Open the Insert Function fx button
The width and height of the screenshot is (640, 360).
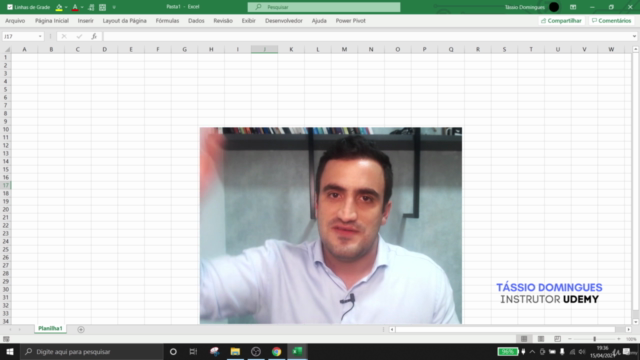[x=94, y=36]
